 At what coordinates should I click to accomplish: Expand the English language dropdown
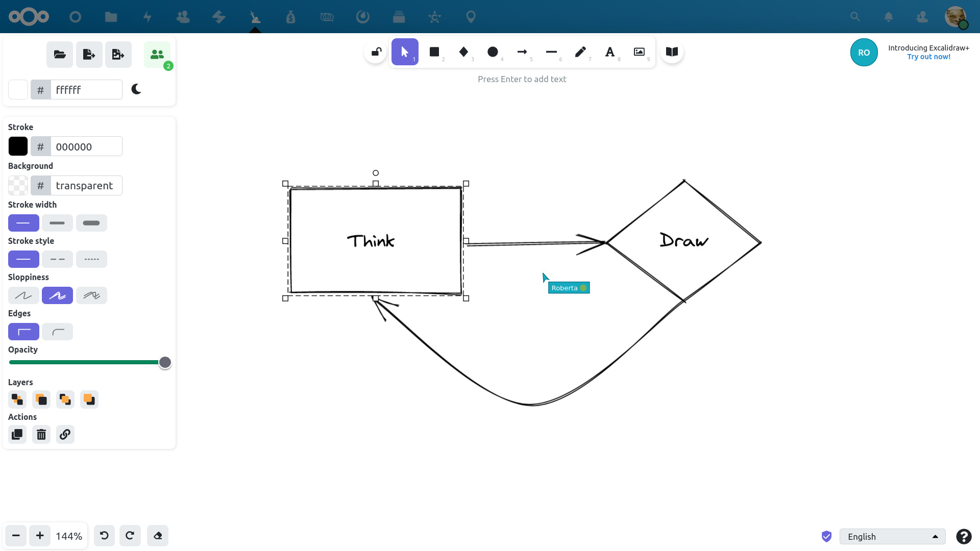[x=892, y=537]
